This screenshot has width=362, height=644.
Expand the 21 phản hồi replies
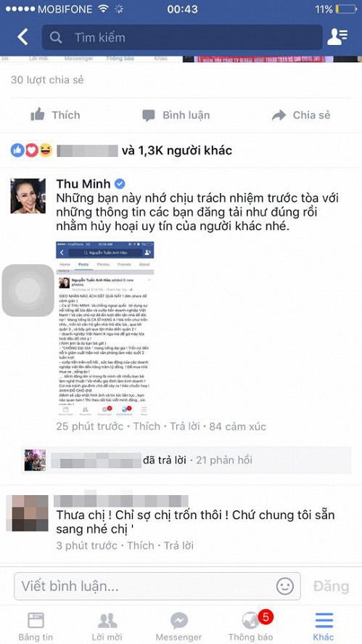point(224,460)
